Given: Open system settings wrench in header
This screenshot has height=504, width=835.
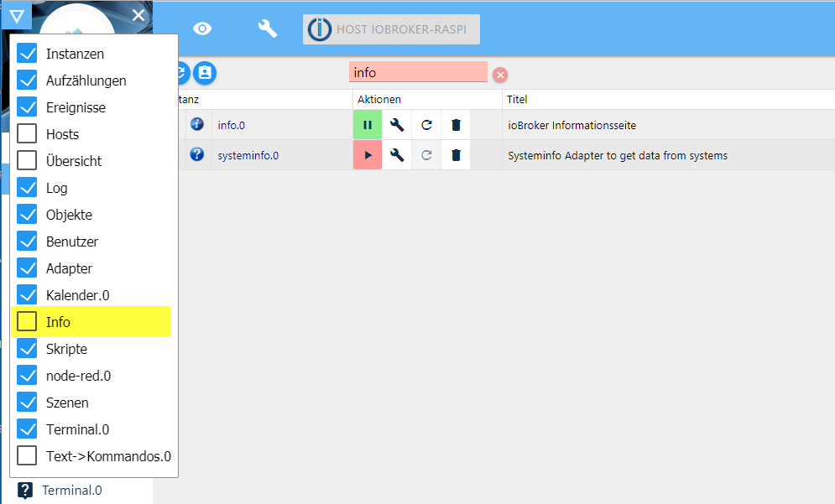Looking at the screenshot, I should 267,29.
